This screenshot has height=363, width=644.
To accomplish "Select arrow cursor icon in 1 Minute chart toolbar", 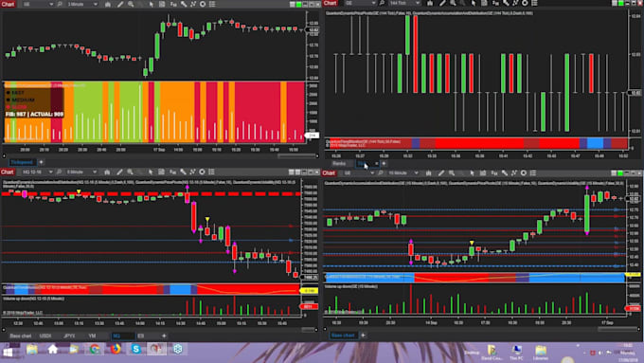I will 152,4.
